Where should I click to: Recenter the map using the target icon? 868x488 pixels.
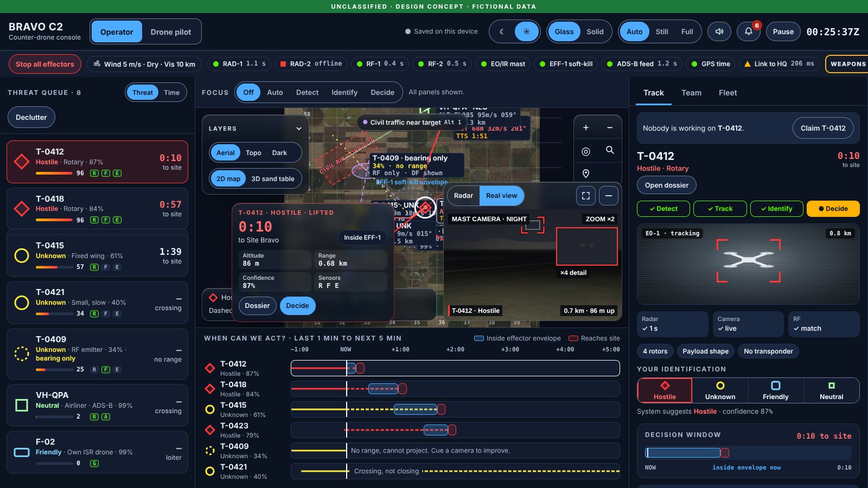pyautogui.click(x=586, y=151)
